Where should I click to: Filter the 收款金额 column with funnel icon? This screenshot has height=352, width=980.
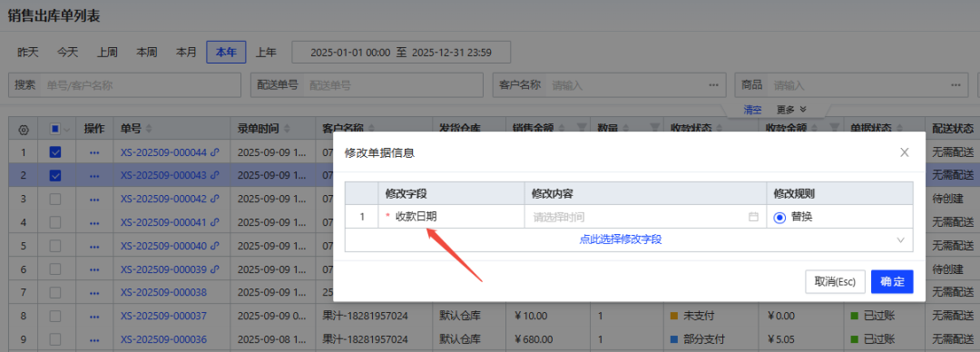coord(835,128)
